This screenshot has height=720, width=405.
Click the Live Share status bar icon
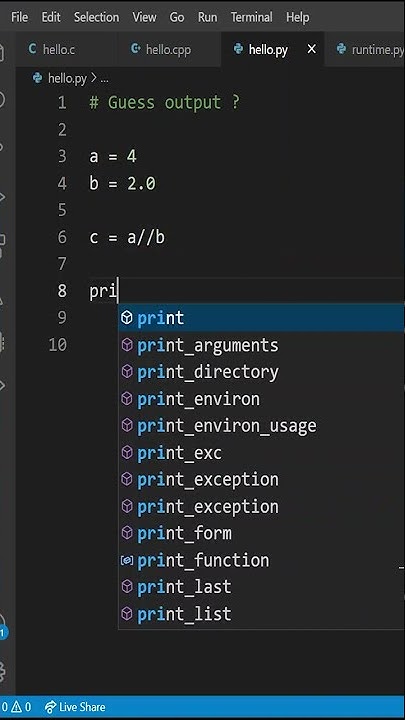[50, 707]
